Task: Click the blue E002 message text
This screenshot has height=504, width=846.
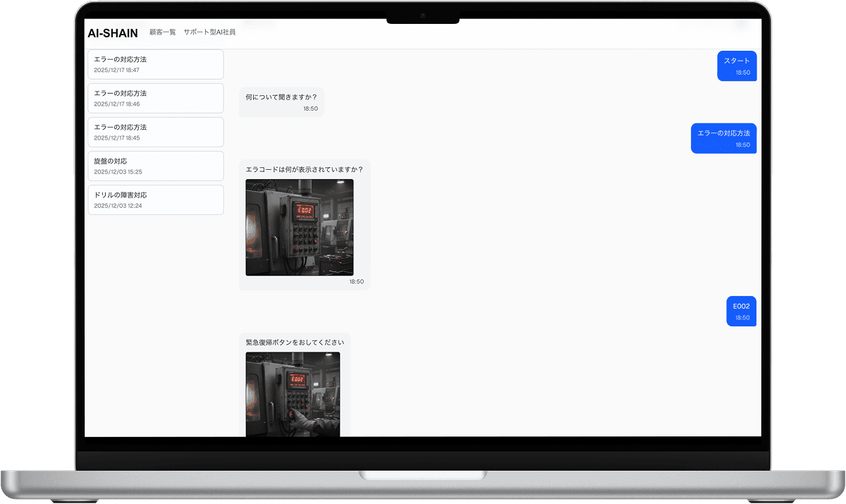Action: pyautogui.click(x=741, y=307)
